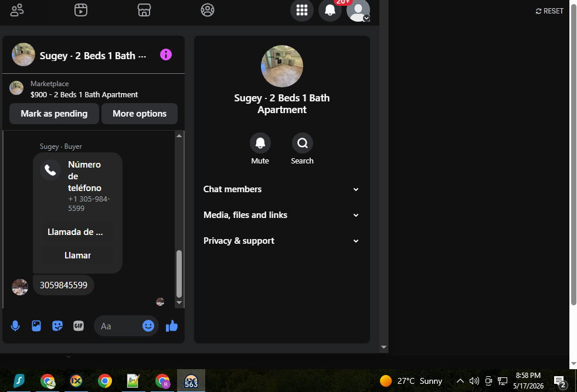
Task: Open weather widget 27°C Sunny
Action: (x=410, y=381)
